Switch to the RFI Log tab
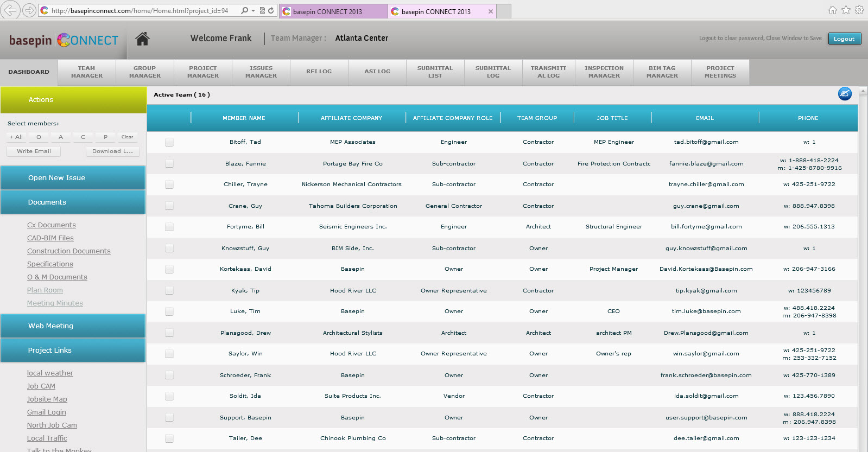868x452 pixels. coord(319,72)
